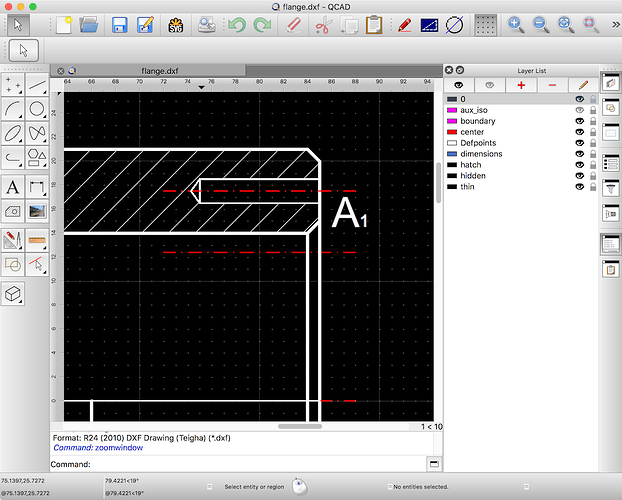Click the vertical scrollbar beside the drawing

438,183
